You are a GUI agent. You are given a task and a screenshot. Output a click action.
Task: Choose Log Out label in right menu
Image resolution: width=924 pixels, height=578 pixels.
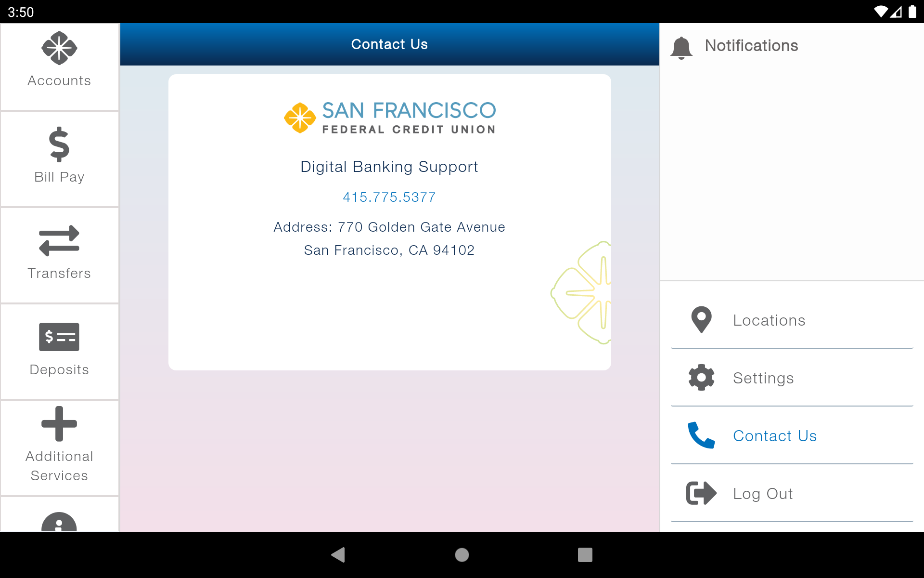point(763,494)
